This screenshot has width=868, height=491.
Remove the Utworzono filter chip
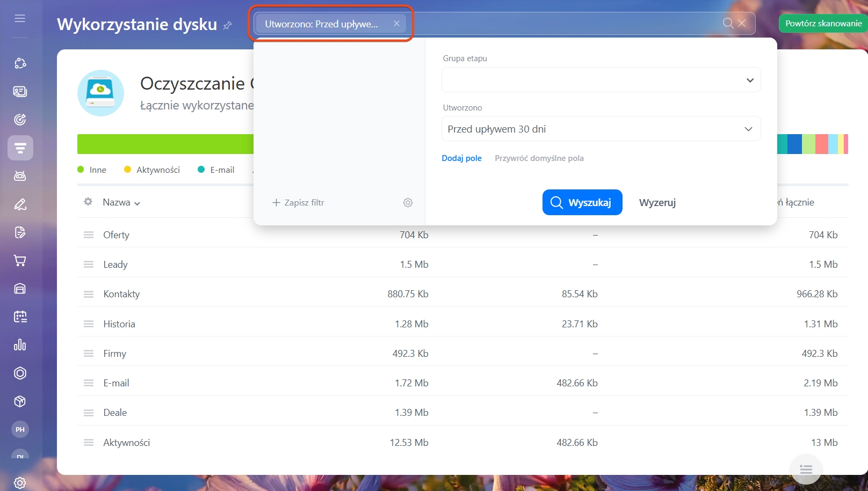396,24
